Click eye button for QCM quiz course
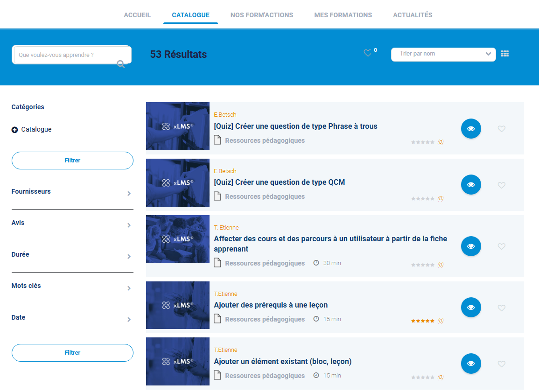Image resolution: width=539 pixels, height=392 pixels. point(471,185)
